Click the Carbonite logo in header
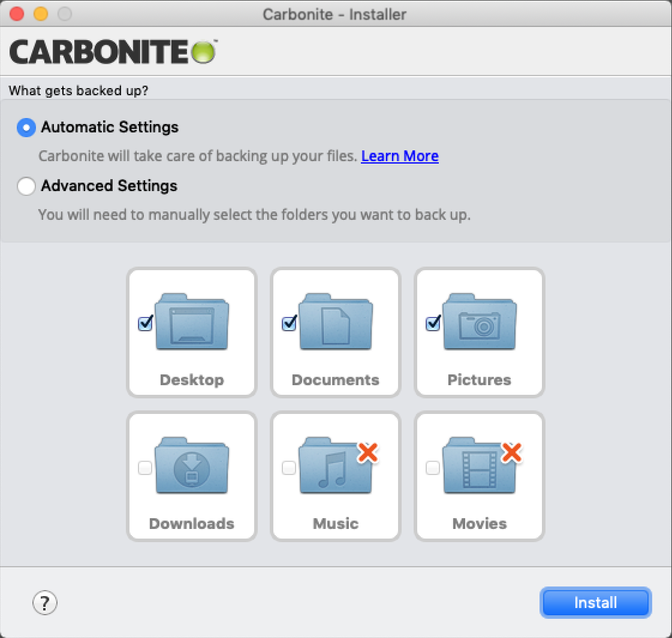 [x=113, y=52]
